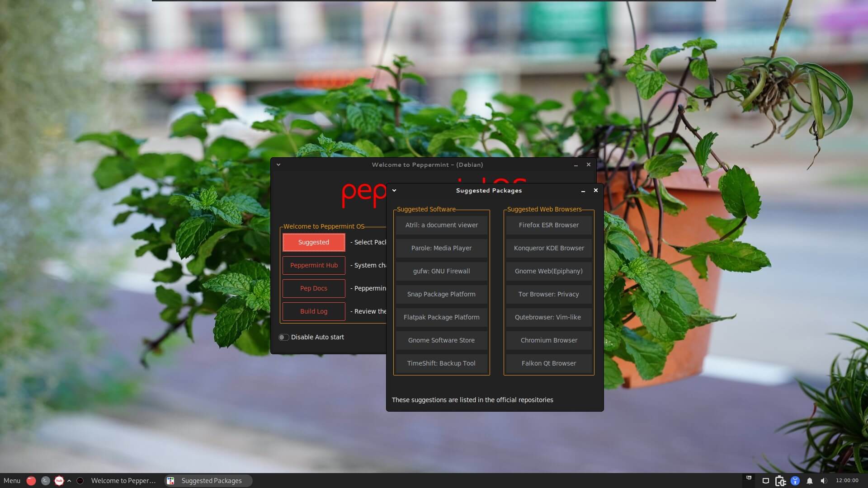Expand the Suggested Packages window dropdown
Viewport: 868px width, 488px height.
[x=393, y=190]
